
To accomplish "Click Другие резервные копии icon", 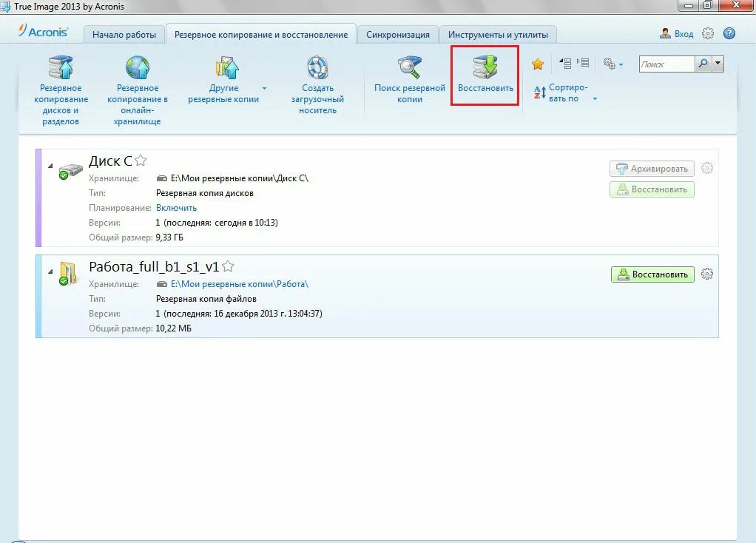I will tap(226, 67).
